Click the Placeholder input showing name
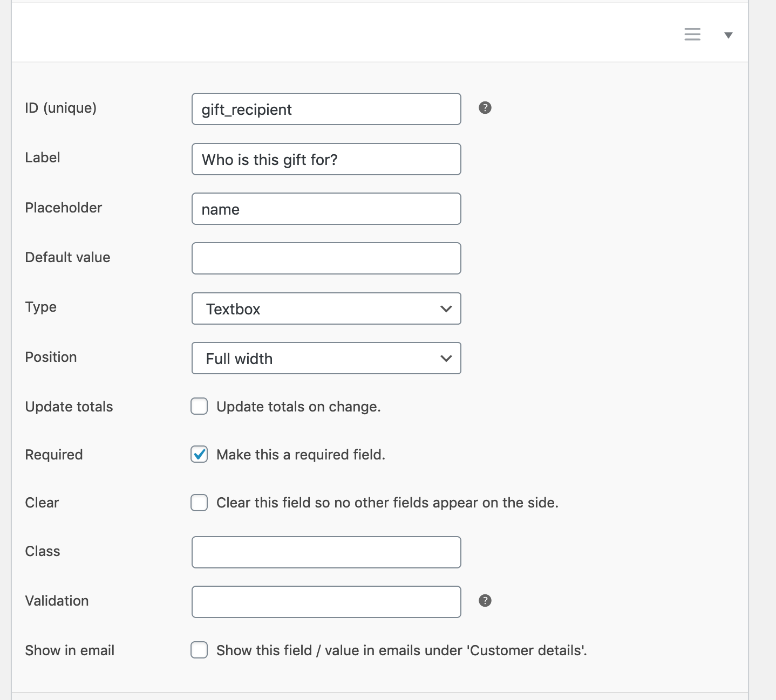 (326, 209)
